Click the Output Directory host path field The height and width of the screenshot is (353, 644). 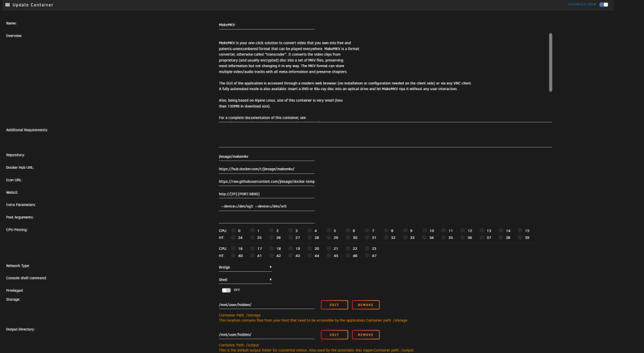(x=267, y=334)
